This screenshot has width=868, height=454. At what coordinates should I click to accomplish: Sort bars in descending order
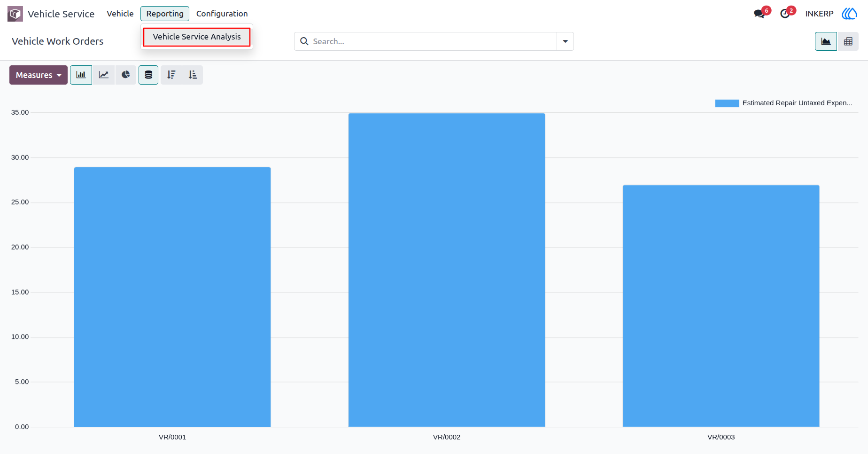pyautogui.click(x=171, y=75)
